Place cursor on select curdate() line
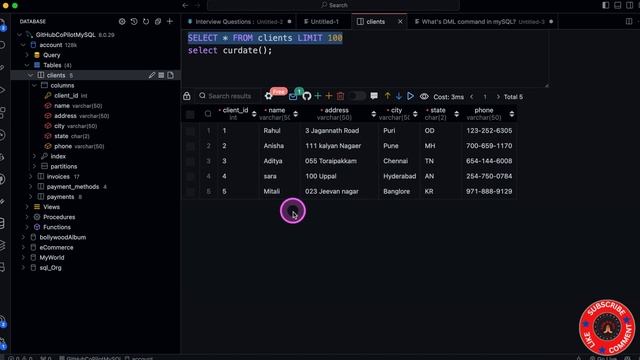The width and height of the screenshot is (640, 360). 230,51
